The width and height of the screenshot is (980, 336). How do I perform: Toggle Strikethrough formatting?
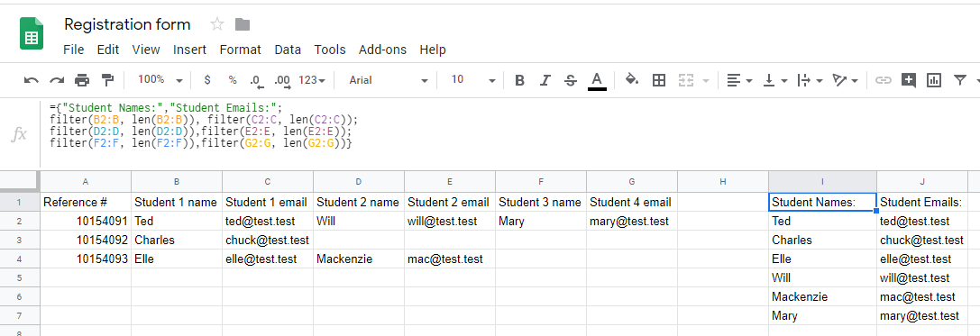coord(570,80)
